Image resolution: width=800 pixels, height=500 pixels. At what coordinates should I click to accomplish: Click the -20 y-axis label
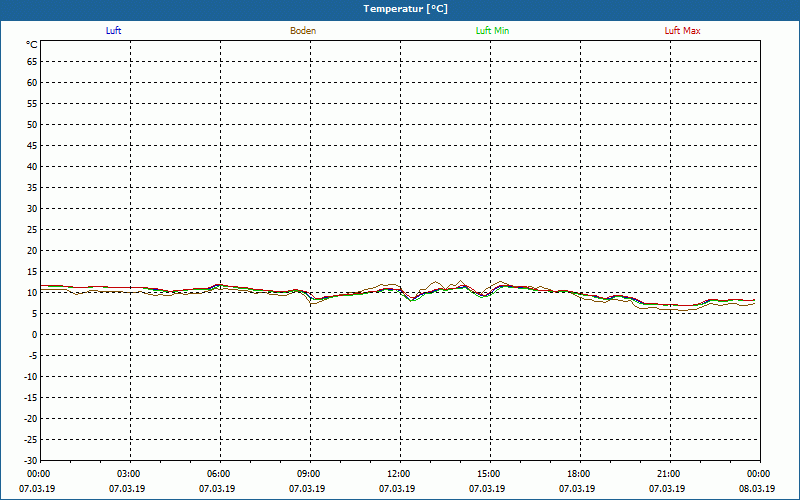coord(31,418)
